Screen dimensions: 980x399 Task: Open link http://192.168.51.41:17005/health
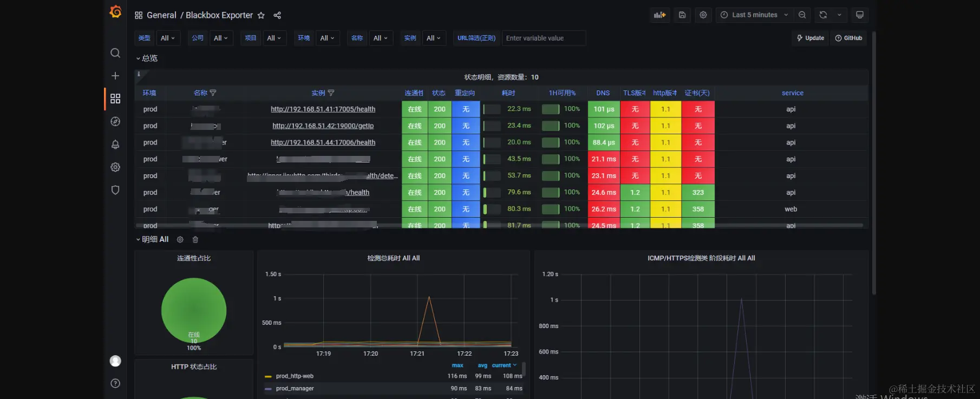point(323,109)
